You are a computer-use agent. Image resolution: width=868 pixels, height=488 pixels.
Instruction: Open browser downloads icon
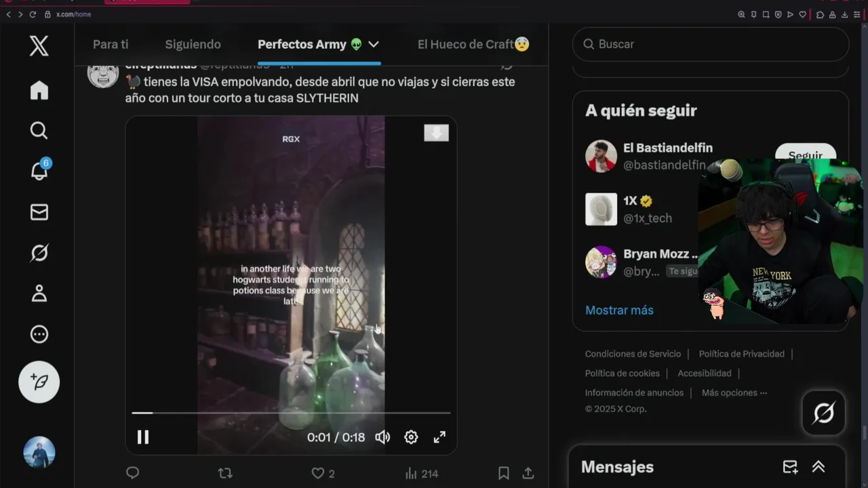[844, 14]
